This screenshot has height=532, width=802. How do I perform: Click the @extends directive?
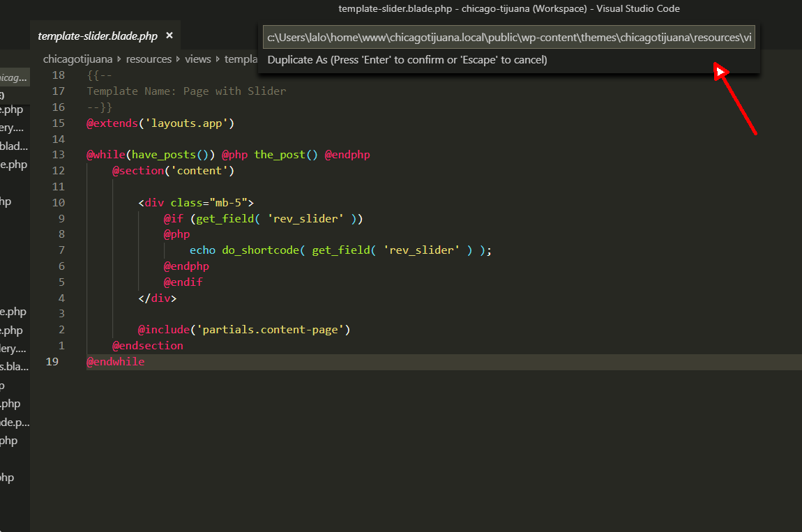point(112,123)
